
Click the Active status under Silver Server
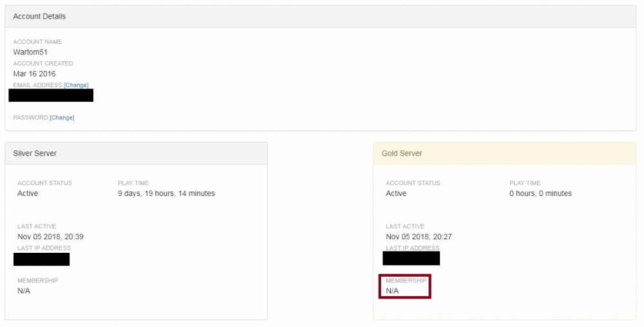pyautogui.click(x=28, y=193)
